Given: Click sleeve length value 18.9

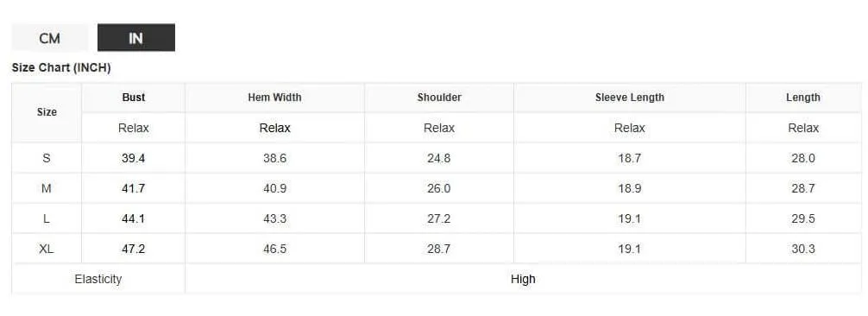Looking at the screenshot, I should pyautogui.click(x=629, y=188).
